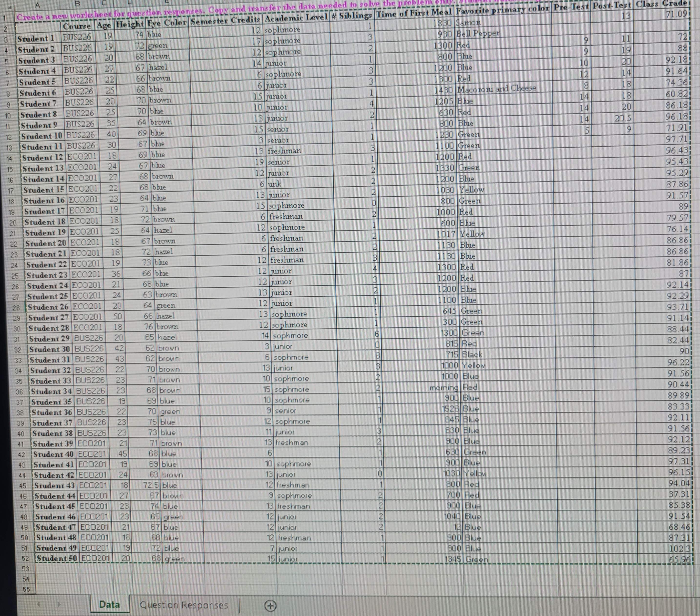This screenshot has width=700, height=616.
Task: Click the New Sheet plus icon
Action: [270, 606]
